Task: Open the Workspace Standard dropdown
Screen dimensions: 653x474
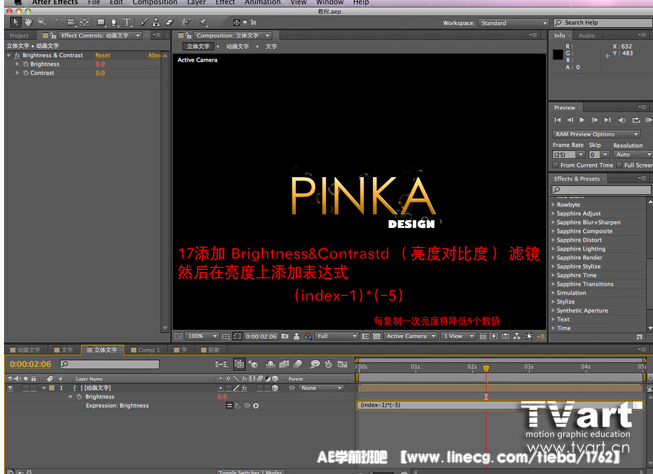Action: coord(513,23)
